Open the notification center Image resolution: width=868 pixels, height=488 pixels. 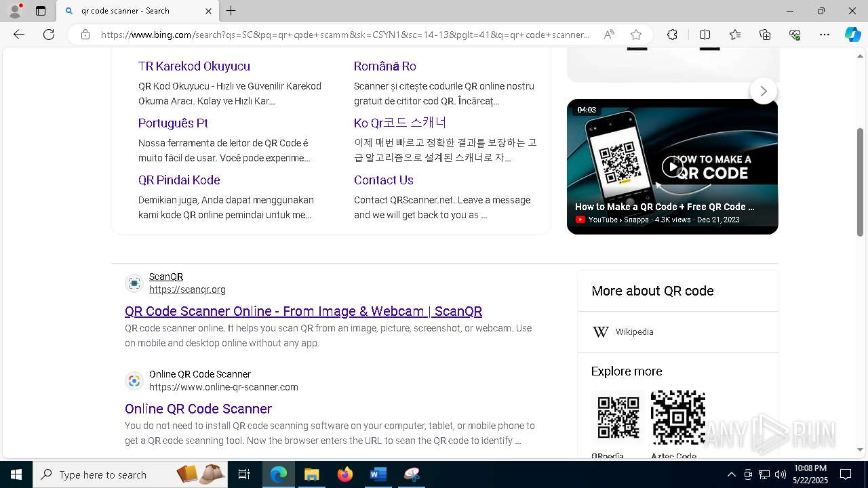tap(846, 474)
